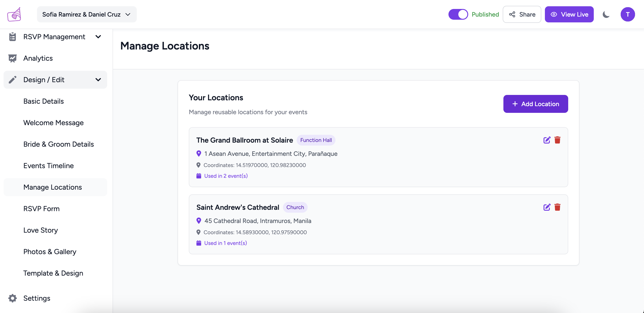This screenshot has height=313, width=644.
Task: Click the calendar icon beside Used in 1 event(s)
Action: (x=199, y=243)
